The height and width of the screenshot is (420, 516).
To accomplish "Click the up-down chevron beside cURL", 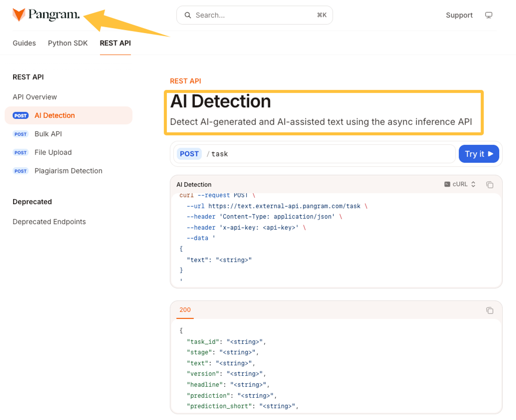I will (x=473, y=184).
